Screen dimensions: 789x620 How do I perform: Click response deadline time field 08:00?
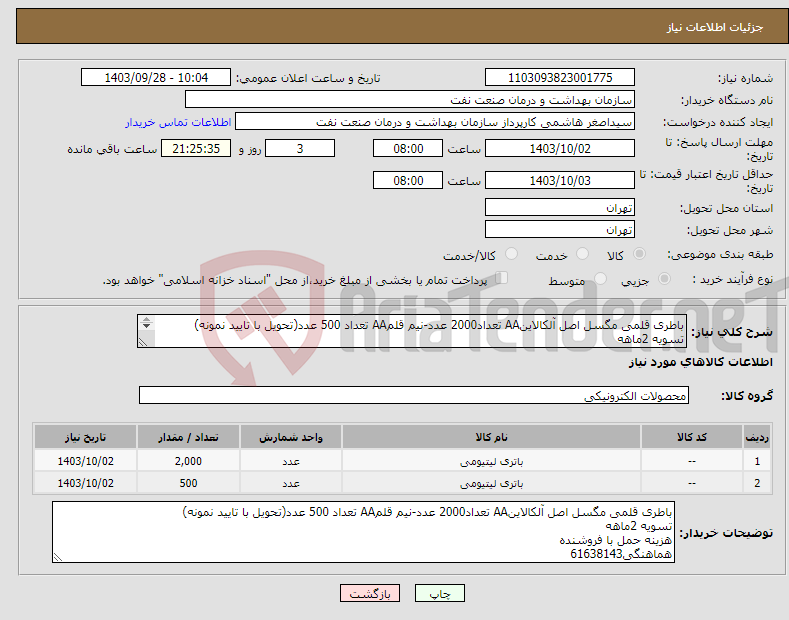click(x=408, y=148)
